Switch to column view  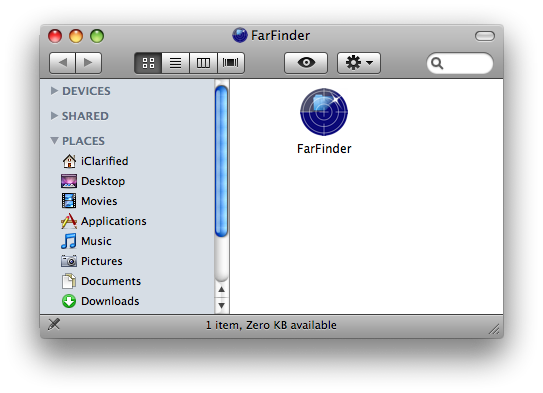click(x=203, y=63)
